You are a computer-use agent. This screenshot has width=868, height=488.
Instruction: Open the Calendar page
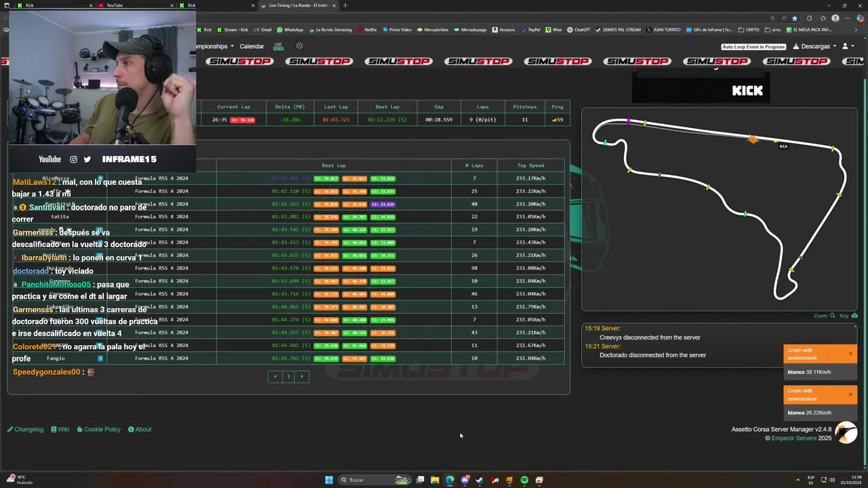(252, 46)
